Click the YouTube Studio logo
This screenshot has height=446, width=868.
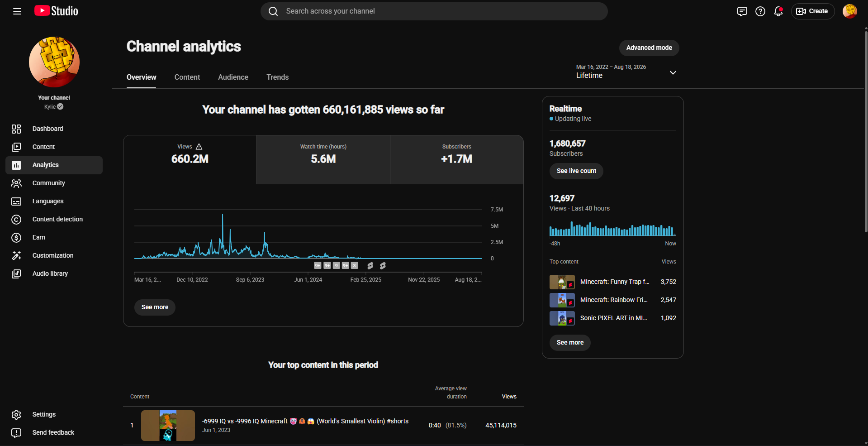click(x=56, y=11)
